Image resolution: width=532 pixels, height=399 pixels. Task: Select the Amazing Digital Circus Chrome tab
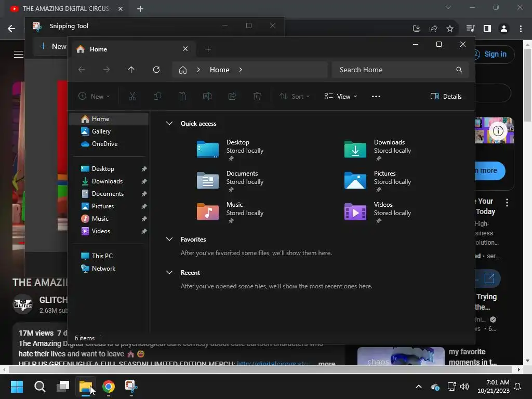[66, 9]
